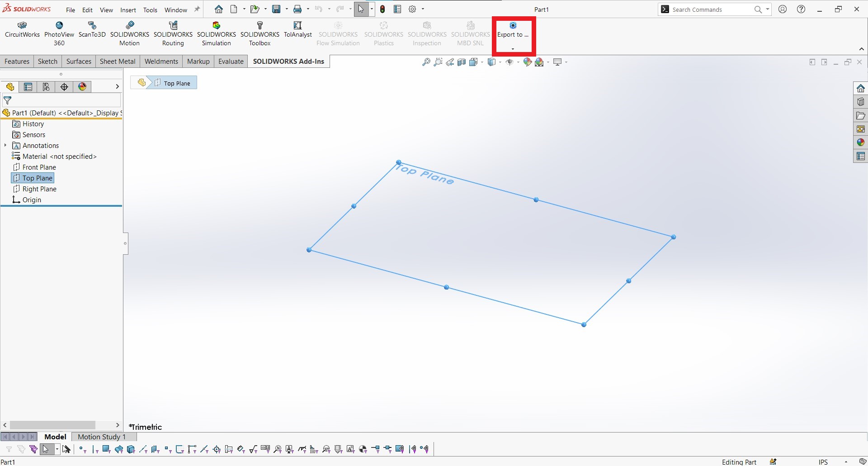Open the PropertyManager tab icon
The image size is (868, 466).
click(x=28, y=87)
